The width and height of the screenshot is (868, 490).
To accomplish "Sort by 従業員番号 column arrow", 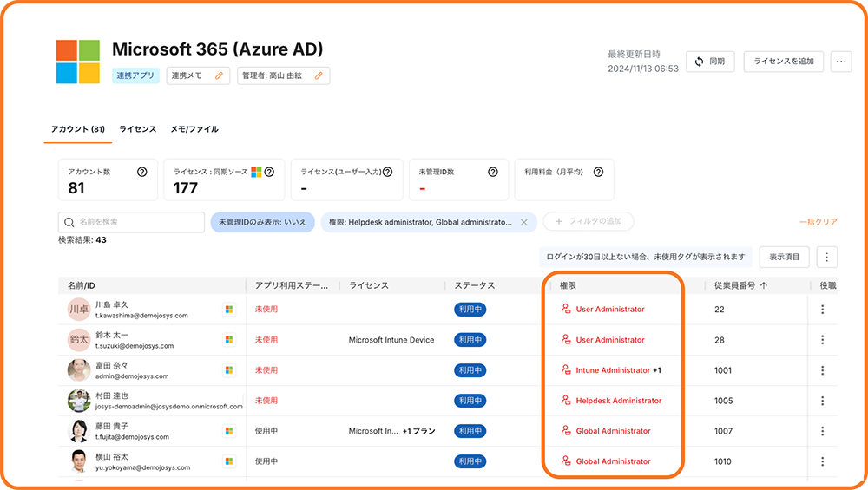I will coord(764,285).
